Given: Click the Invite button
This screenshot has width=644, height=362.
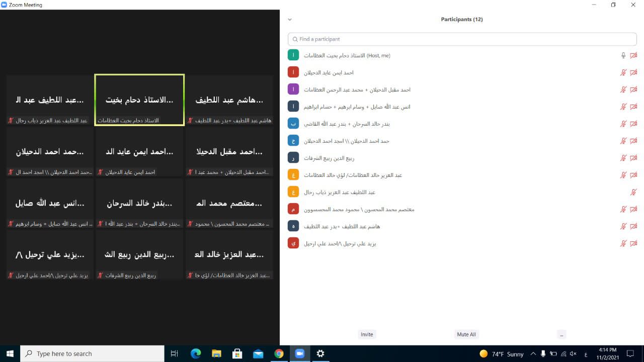Looking at the screenshot, I should 367,334.
